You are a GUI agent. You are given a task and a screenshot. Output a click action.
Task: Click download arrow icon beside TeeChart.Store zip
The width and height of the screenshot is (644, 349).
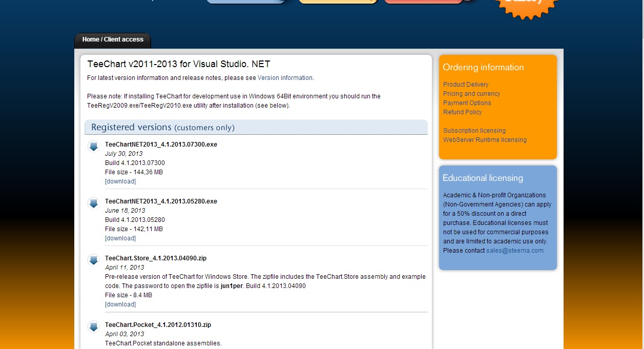(93, 260)
